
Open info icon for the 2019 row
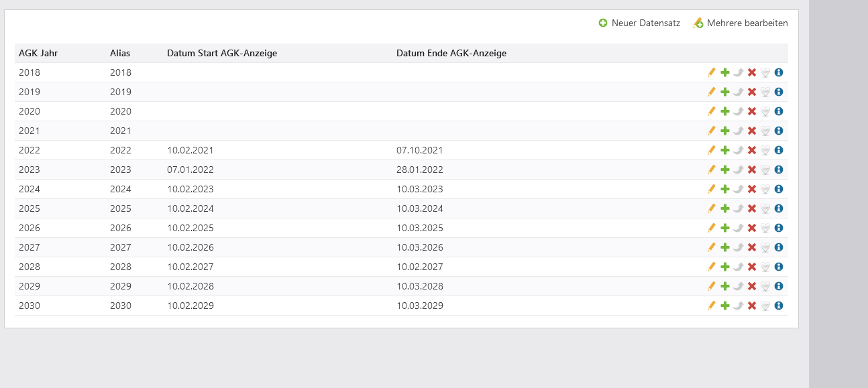tap(779, 92)
